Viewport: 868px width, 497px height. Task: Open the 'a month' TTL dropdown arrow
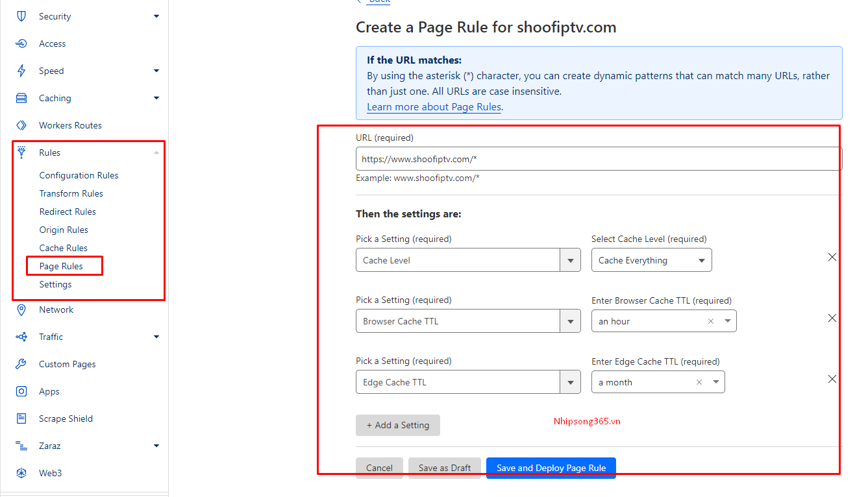pyautogui.click(x=715, y=382)
